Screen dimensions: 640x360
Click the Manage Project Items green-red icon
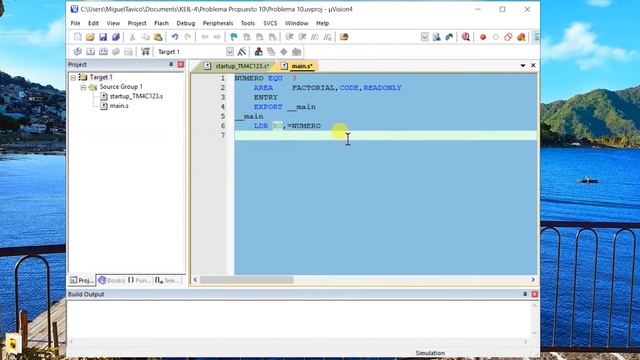click(258, 52)
